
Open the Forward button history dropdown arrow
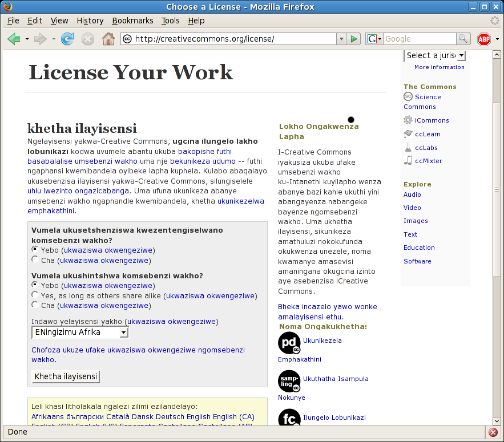tap(54, 39)
